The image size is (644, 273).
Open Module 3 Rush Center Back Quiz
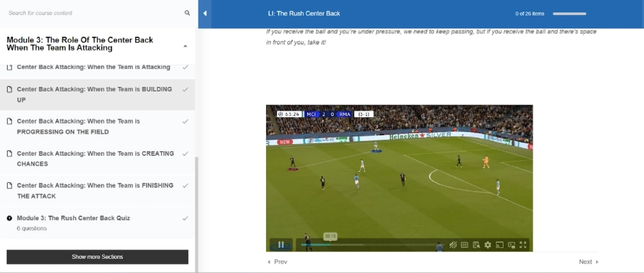(73, 218)
